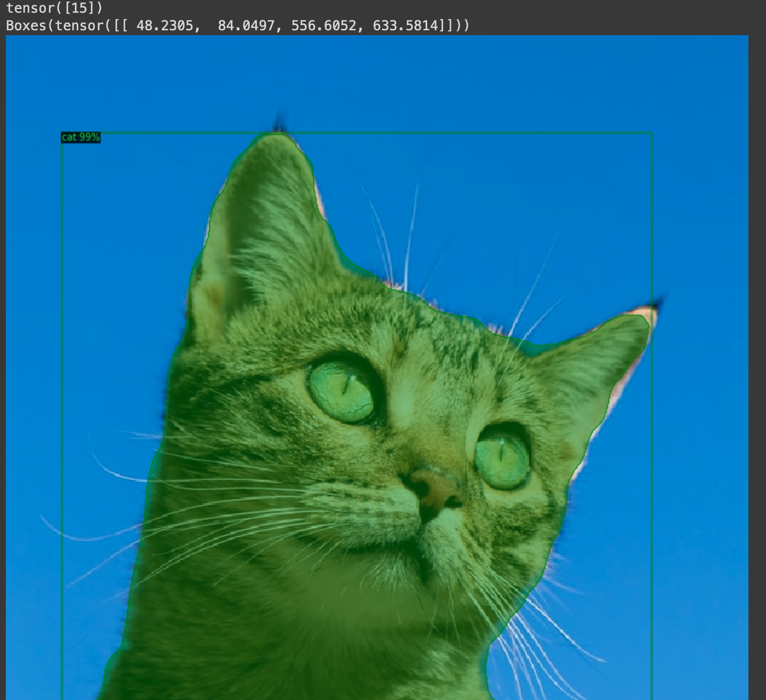This screenshot has height=700, width=766.
Task: Select the 84.0497 coordinate value
Action: point(246,26)
